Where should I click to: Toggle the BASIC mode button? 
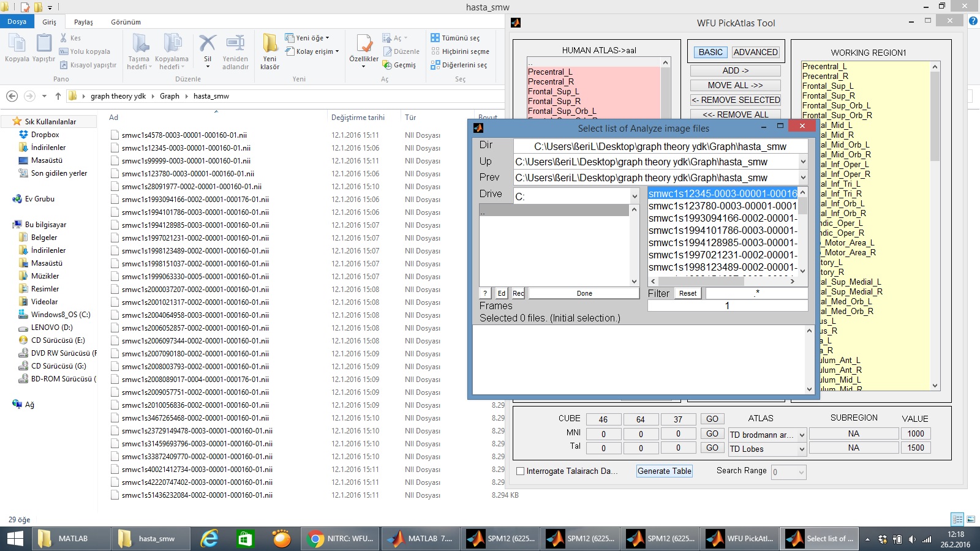coord(710,52)
